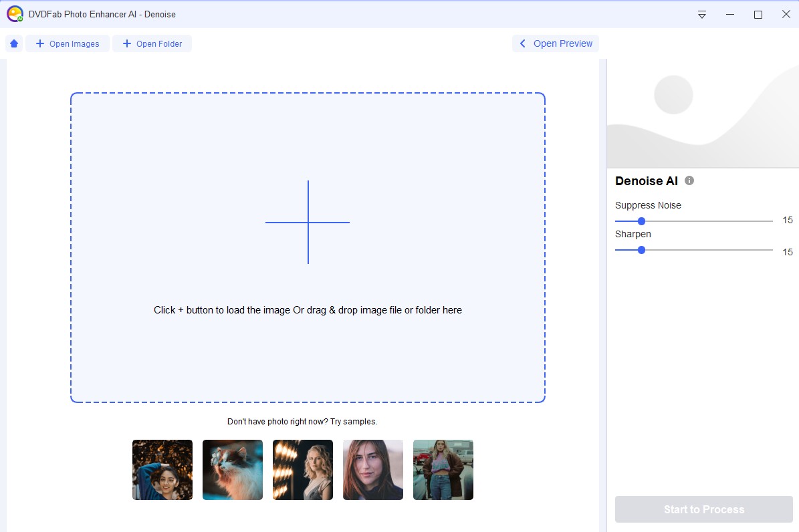Select the woman near cars sample photo

(x=443, y=470)
